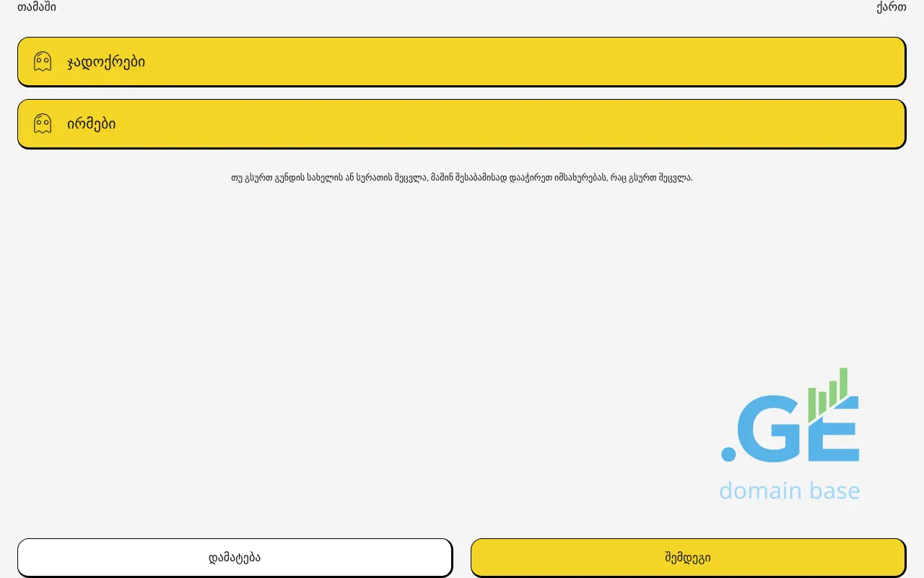Image resolution: width=924 pixels, height=578 pixels.
Task: Click the hint text about changing team names
Action: [461, 178]
